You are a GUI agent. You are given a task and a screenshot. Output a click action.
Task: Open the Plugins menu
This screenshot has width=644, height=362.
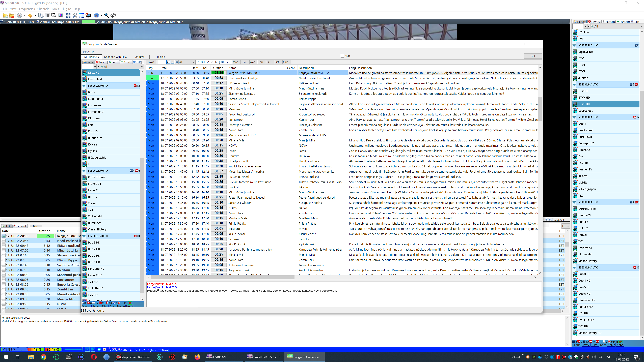click(66, 9)
